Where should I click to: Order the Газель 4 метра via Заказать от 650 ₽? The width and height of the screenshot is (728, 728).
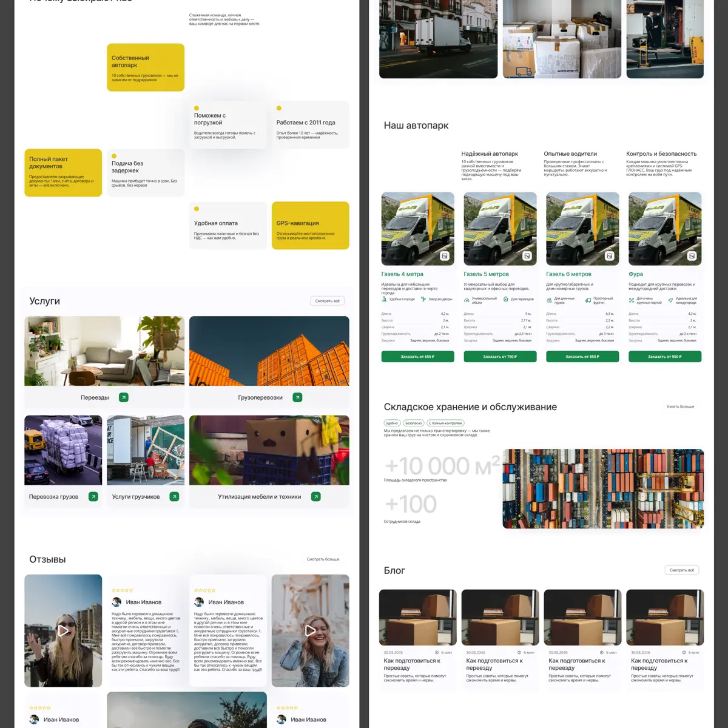pyautogui.click(x=417, y=357)
